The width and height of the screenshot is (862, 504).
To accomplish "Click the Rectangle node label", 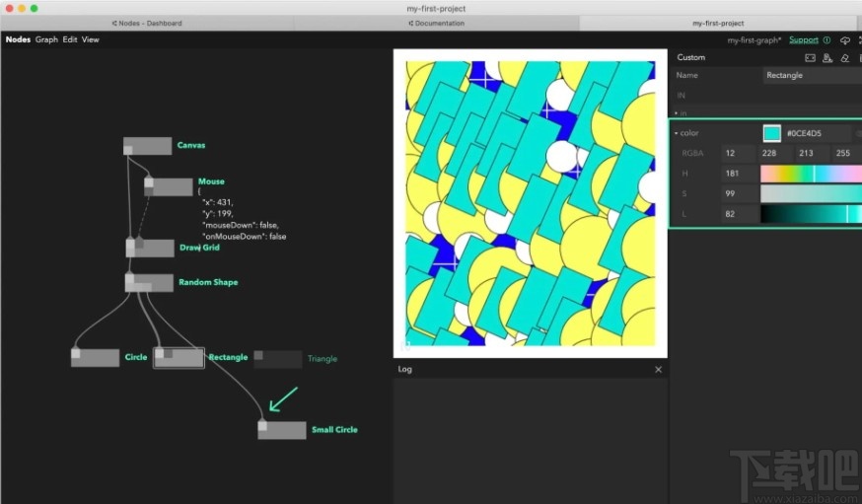I will click(x=228, y=357).
